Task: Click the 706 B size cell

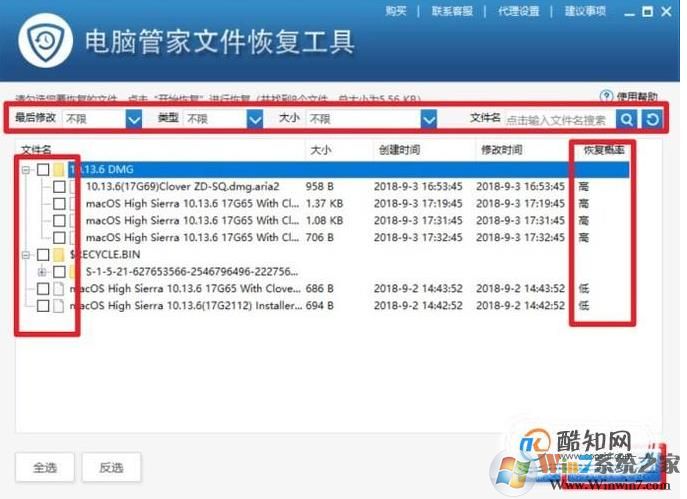Action: point(319,238)
